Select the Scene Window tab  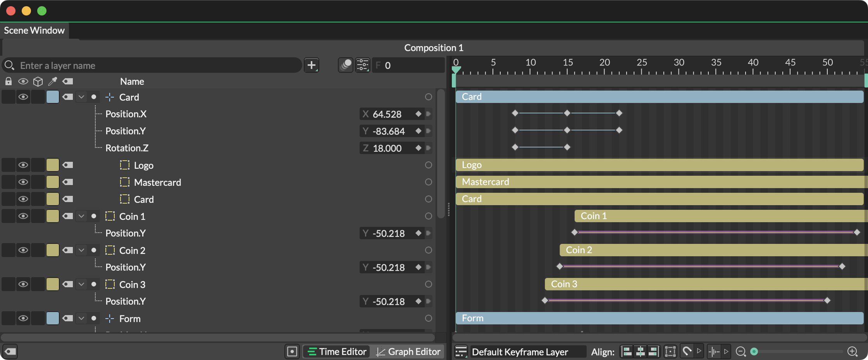pyautogui.click(x=34, y=31)
